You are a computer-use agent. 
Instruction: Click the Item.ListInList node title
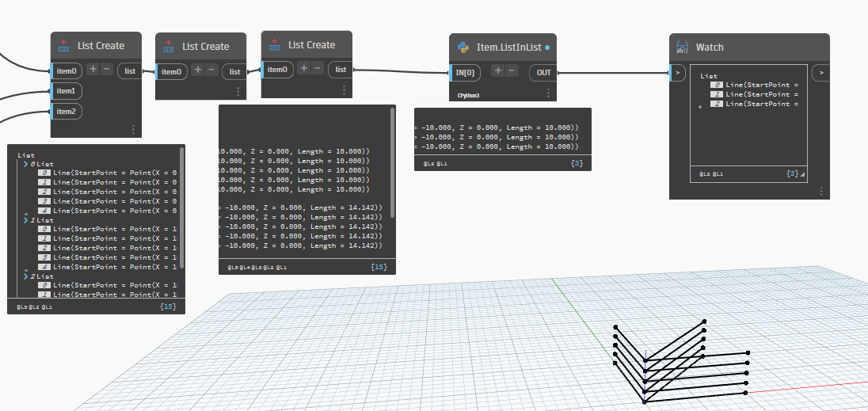[x=508, y=48]
